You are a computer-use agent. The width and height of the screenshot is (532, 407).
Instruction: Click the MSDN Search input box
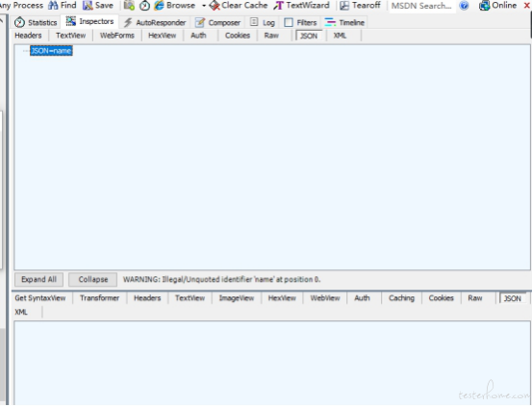(422, 6)
